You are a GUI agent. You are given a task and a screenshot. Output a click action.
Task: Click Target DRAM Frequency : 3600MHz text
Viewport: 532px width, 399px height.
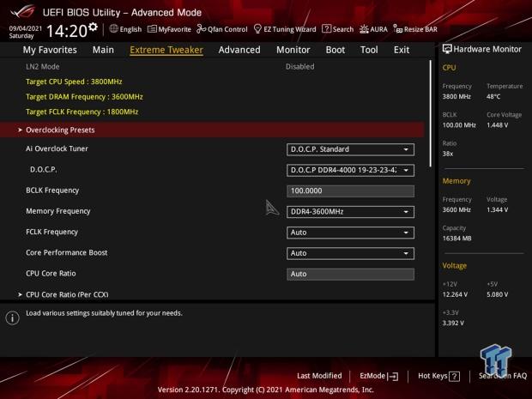pyautogui.click(x=84, y=97)
